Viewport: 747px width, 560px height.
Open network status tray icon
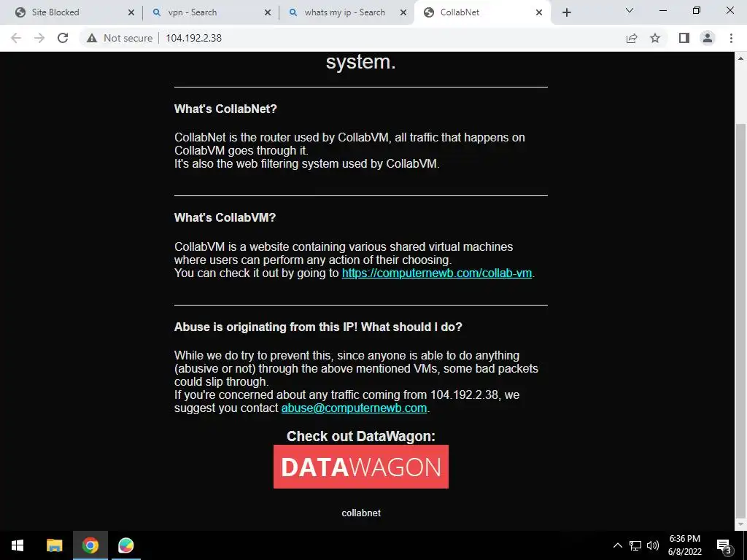click(x=635, y=545)
